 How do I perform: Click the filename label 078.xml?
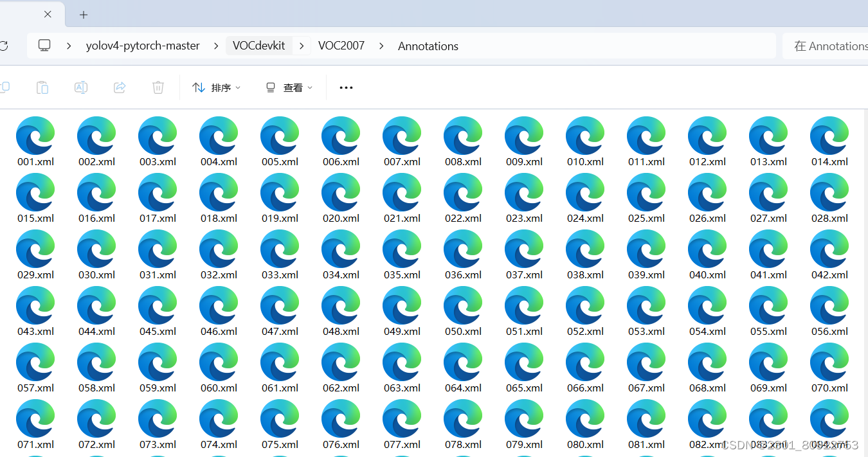[463, 445]
